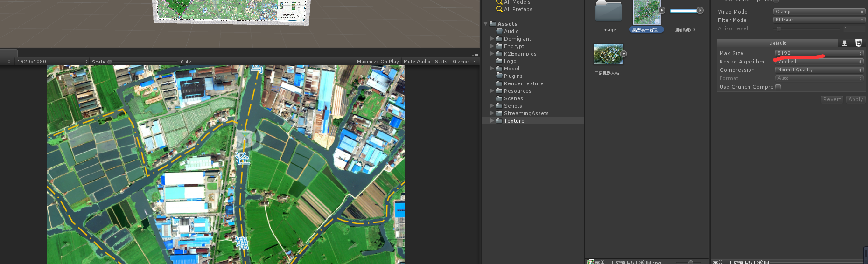The width and height of the screenshot is (868, 264).
Task: Open the Wrap Mode dropdown
Action: [819, 12]
